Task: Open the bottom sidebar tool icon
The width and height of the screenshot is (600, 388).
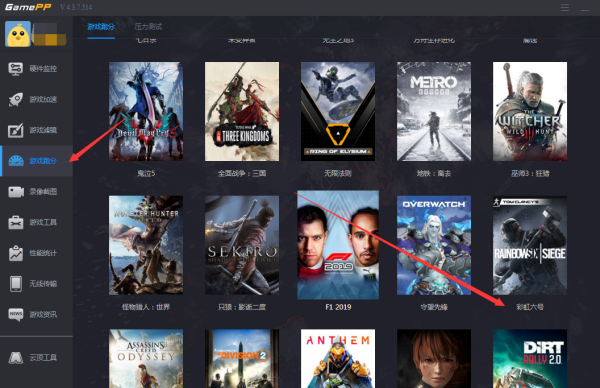Action: point(16,358)
